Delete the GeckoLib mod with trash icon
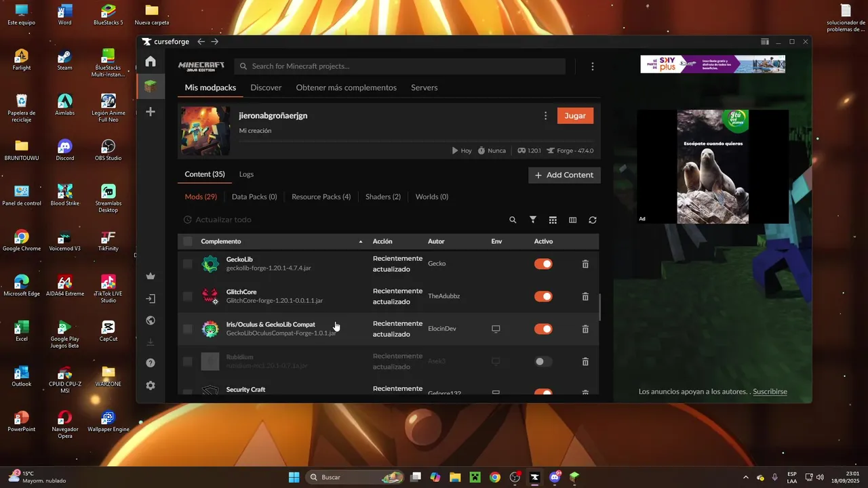Image resolution: width=868 pixels, height=488 pixels. [x=585, y=264]
